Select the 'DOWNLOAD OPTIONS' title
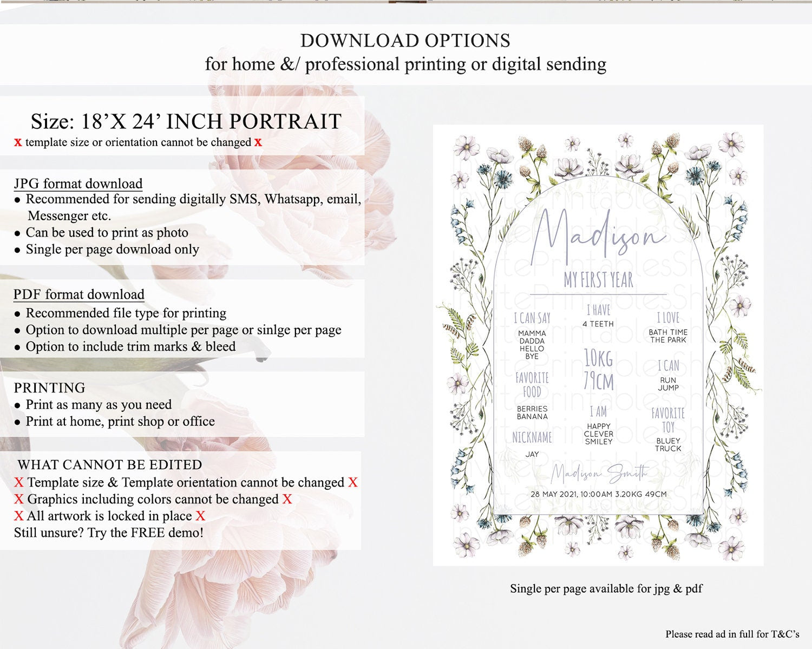The image size is (812, 649). 405,41
